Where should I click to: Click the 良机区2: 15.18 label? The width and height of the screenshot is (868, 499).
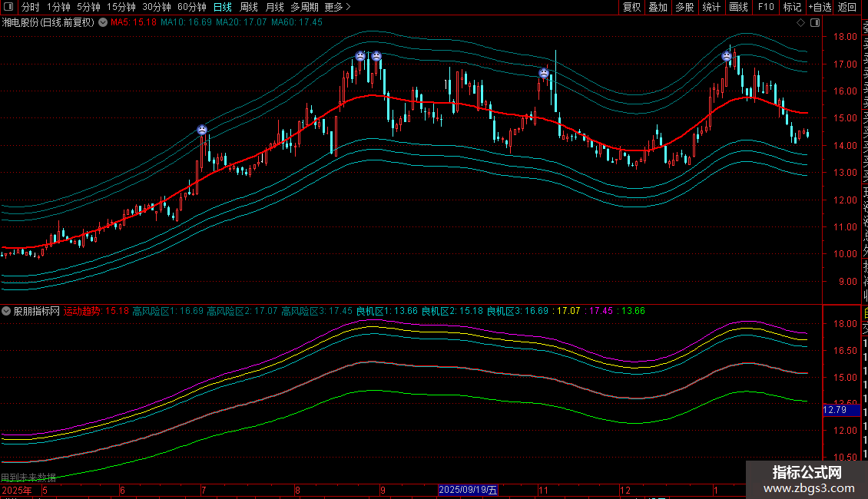452,311
